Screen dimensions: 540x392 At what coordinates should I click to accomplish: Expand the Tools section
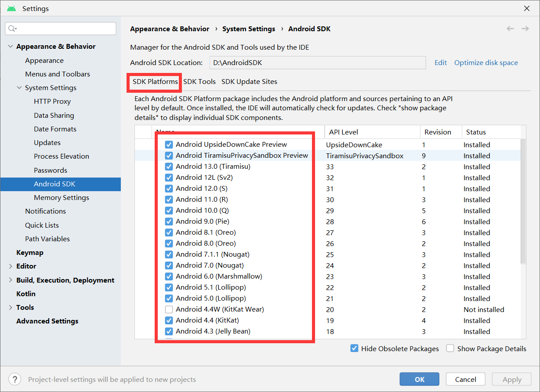[x=11, y=308]
